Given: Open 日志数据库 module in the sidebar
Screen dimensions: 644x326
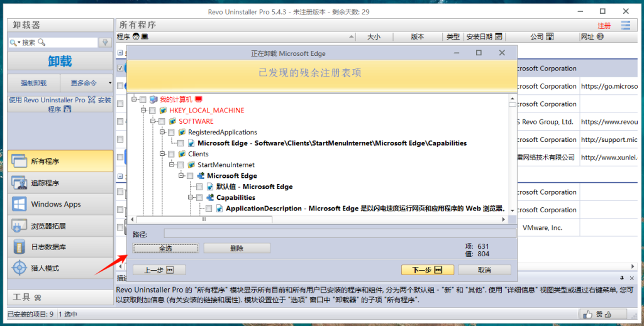Looking at the screenshot, I should pyautogui.click(x=60, y=247).
